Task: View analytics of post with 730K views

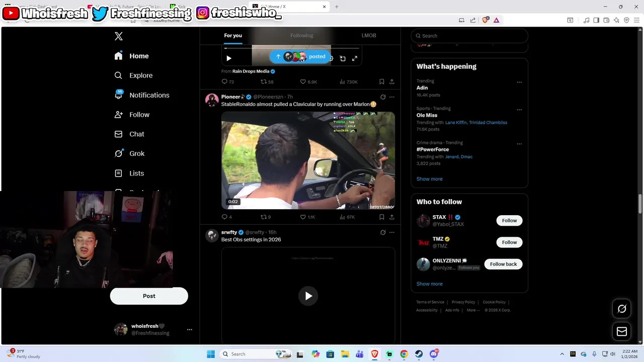Action: [x=349, y=82]
